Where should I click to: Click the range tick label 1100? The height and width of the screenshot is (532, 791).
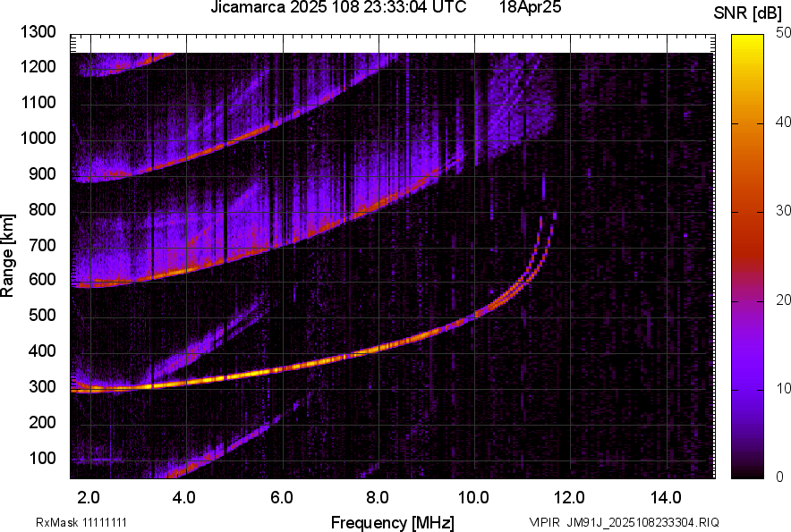click(x=38, y=102)
